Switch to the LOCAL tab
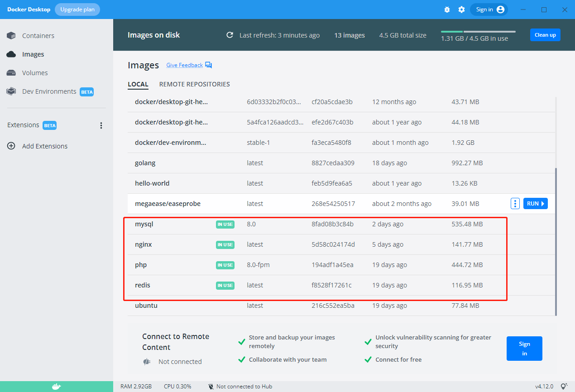The height and width of the screenshot is (392, 575). 138,84
